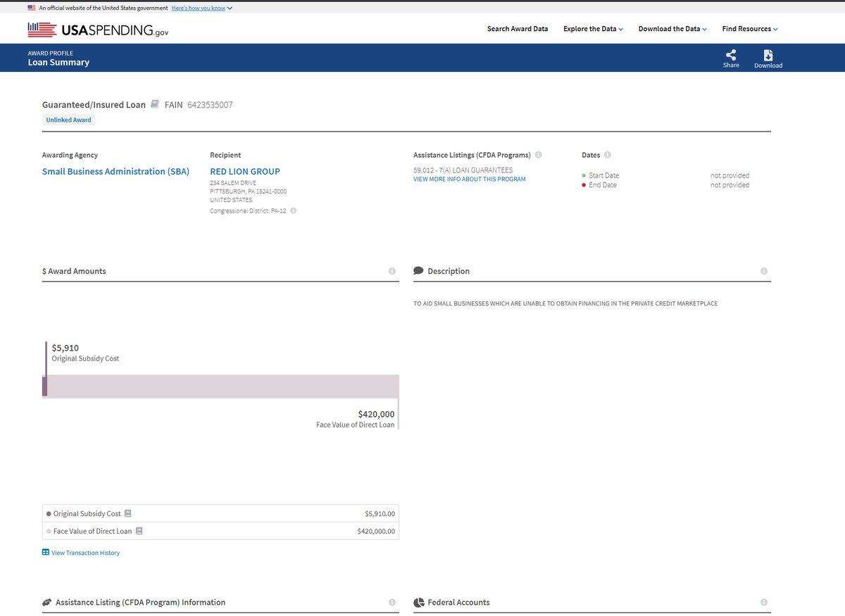Click info icon in Description section header

(x=764, y=271)
